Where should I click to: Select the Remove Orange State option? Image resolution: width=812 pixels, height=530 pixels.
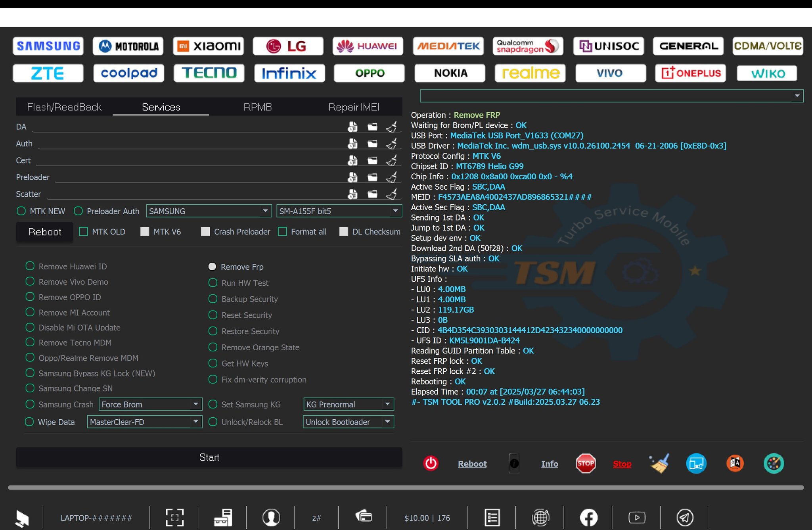(213, 347)
